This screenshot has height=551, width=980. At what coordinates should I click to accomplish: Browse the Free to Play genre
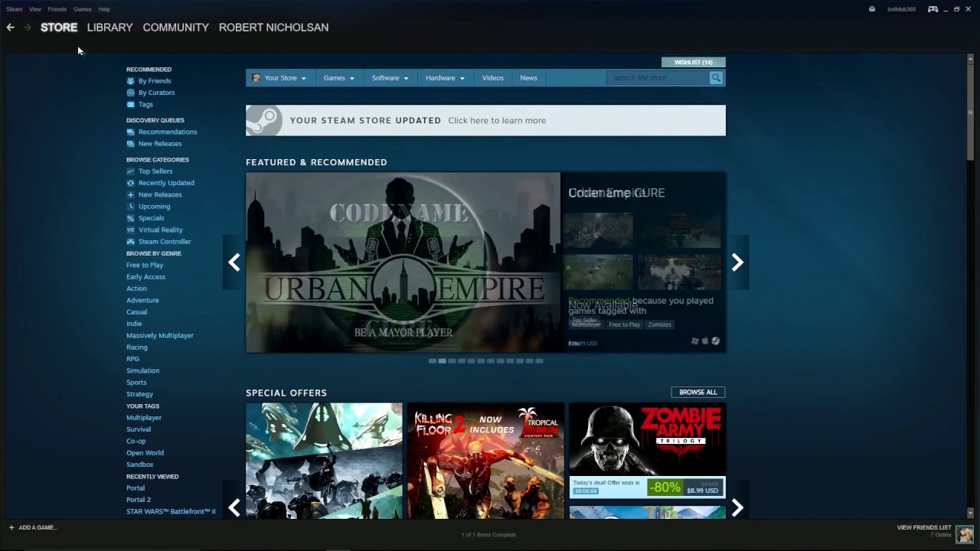145,266
